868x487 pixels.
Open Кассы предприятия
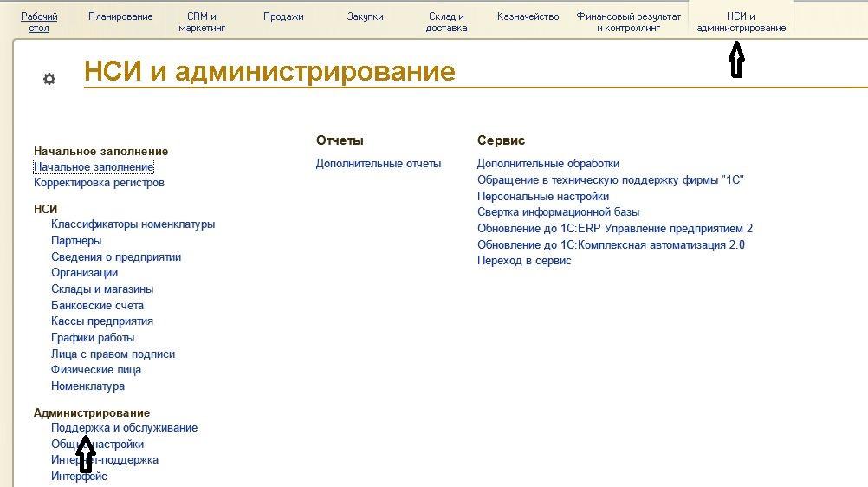(x=102, y=321)
